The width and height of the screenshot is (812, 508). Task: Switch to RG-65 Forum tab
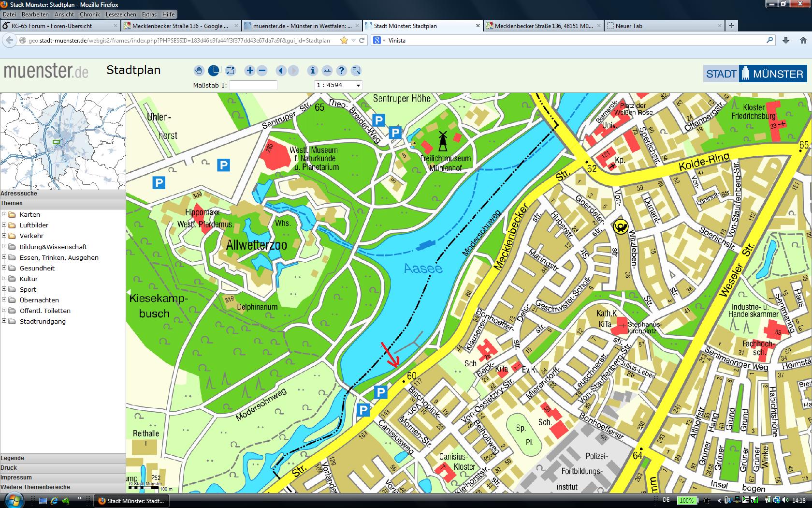pyautogui.click(x=60, y=26)
